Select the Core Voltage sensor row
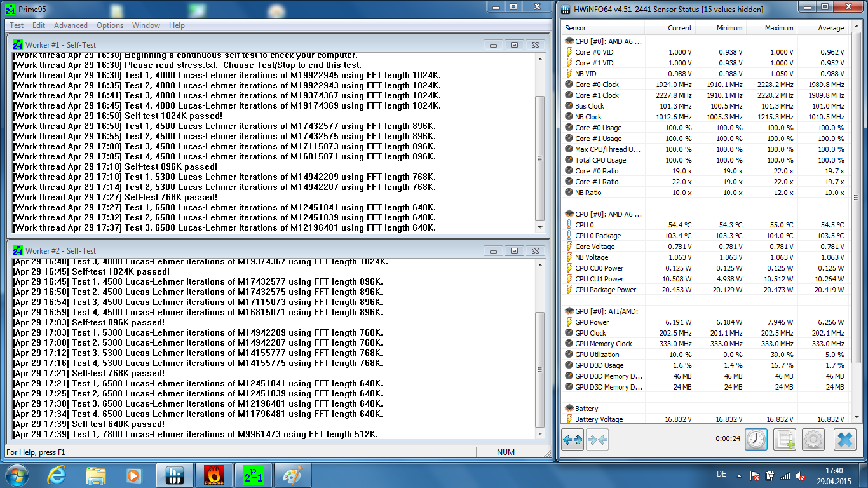868x488 pixels. click(706, 247)
